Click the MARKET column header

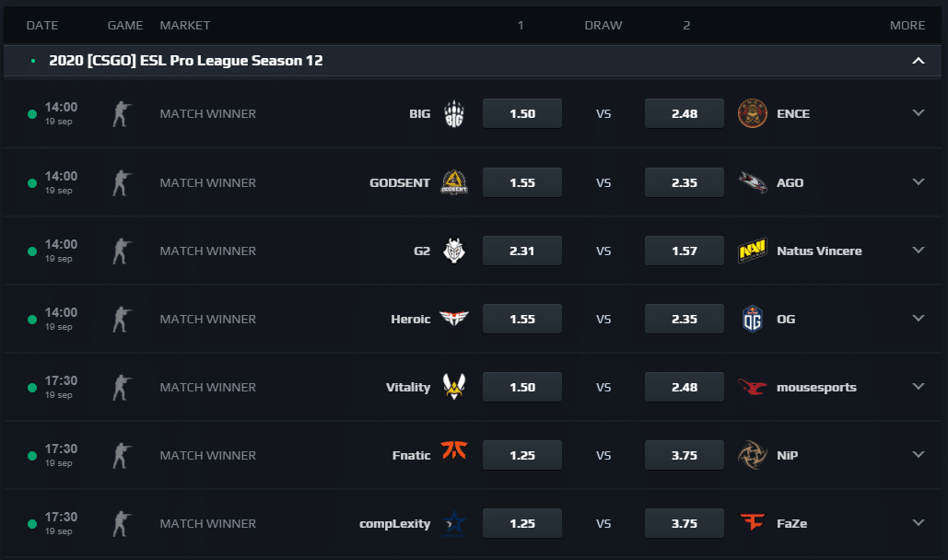(185, 26)
